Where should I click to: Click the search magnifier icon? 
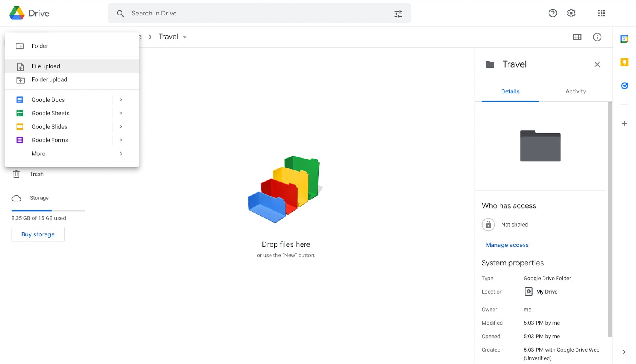[x=120, y=14]
